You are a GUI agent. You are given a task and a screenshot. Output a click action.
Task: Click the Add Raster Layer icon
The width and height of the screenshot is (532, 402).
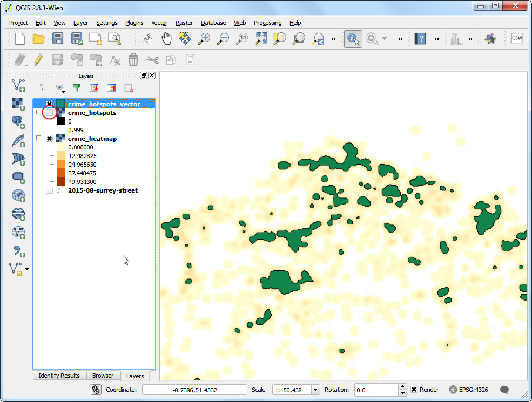click(18, 103)
